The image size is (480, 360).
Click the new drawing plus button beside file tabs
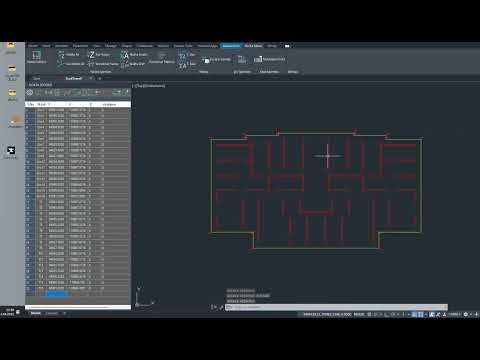(99, 79)
